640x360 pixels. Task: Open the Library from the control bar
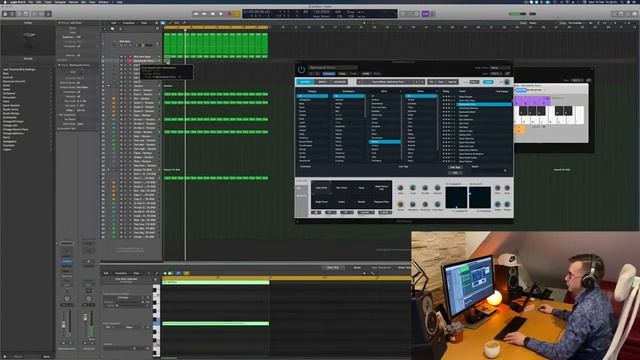point(6,14)
